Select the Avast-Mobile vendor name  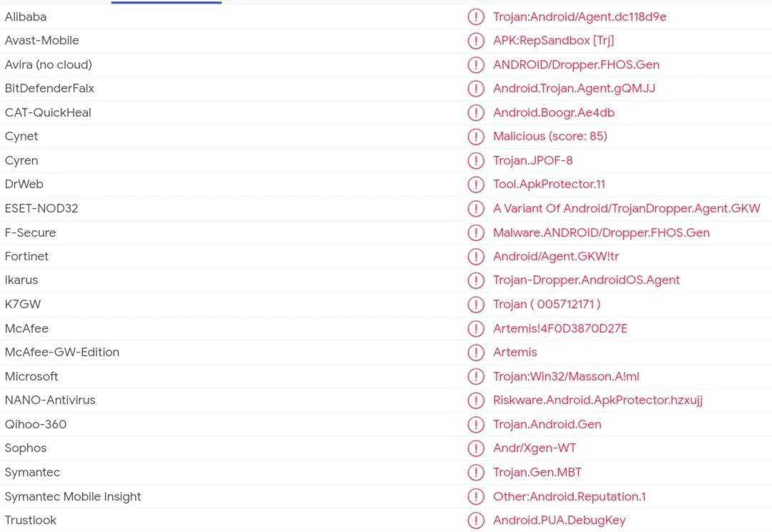click(41, 40)
